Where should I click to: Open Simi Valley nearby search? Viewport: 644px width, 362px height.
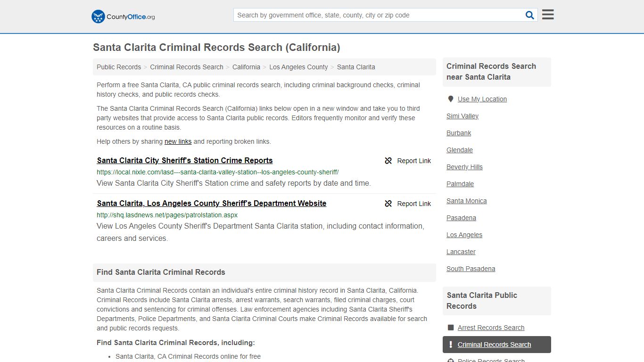[462, 116]
